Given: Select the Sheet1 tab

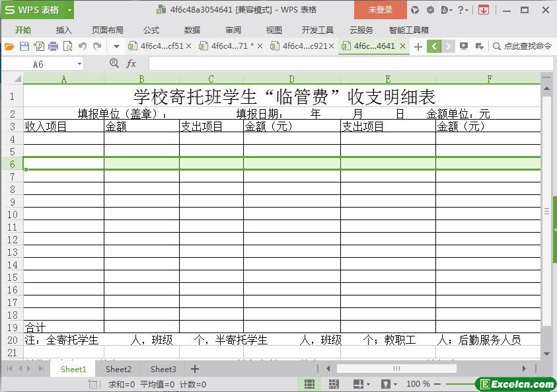Looking at the screenshot, I should (x=73, y=370).
